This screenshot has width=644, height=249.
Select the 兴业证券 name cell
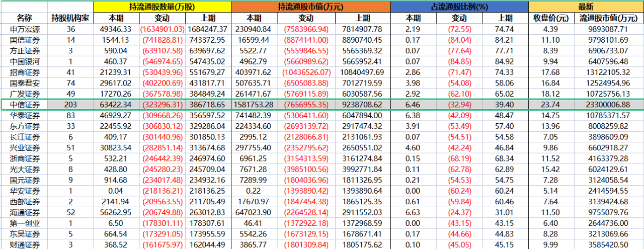[24, 147]
